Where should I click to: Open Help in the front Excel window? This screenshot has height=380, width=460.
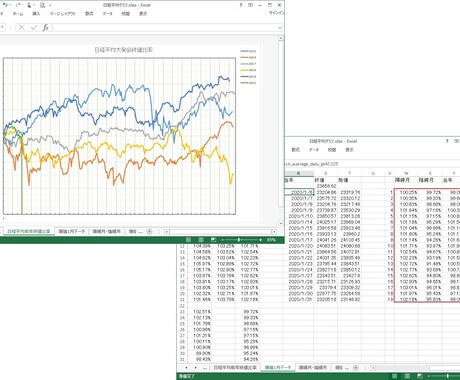click(x=241, y=5)
